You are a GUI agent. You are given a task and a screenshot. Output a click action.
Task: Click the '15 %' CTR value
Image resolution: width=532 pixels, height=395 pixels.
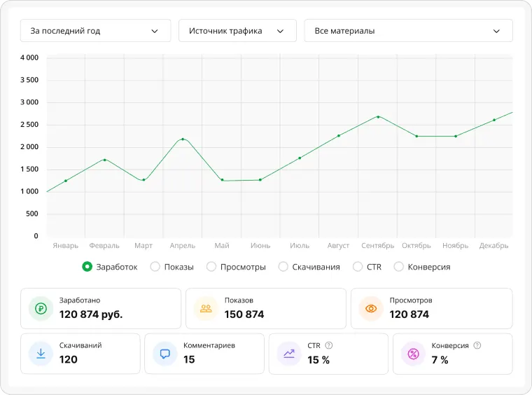[318, 360]
